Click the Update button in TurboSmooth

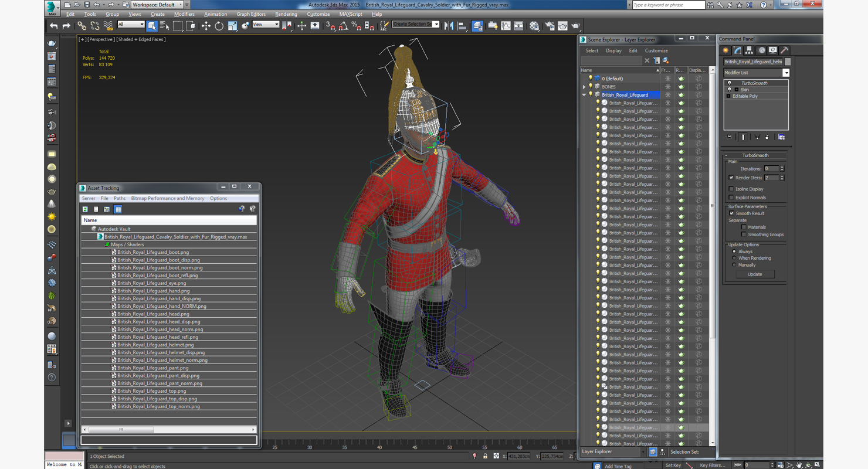point(755,274)
